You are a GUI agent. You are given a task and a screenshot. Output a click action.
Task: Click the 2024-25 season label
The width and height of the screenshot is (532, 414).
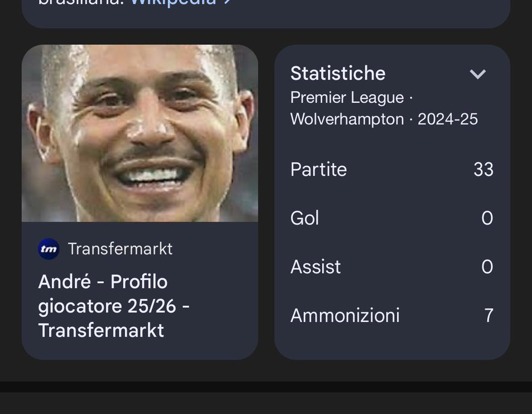[x=447, y=119]
